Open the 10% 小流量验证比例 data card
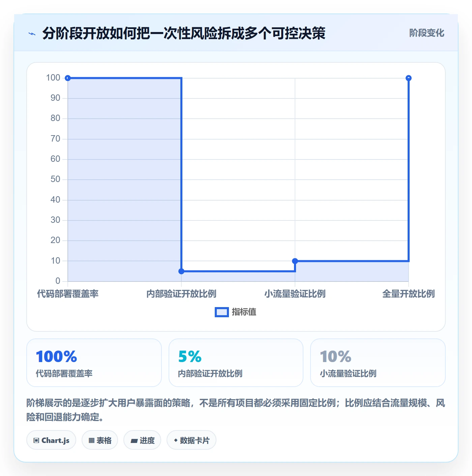The image size is (472, 476). point(378,363)
